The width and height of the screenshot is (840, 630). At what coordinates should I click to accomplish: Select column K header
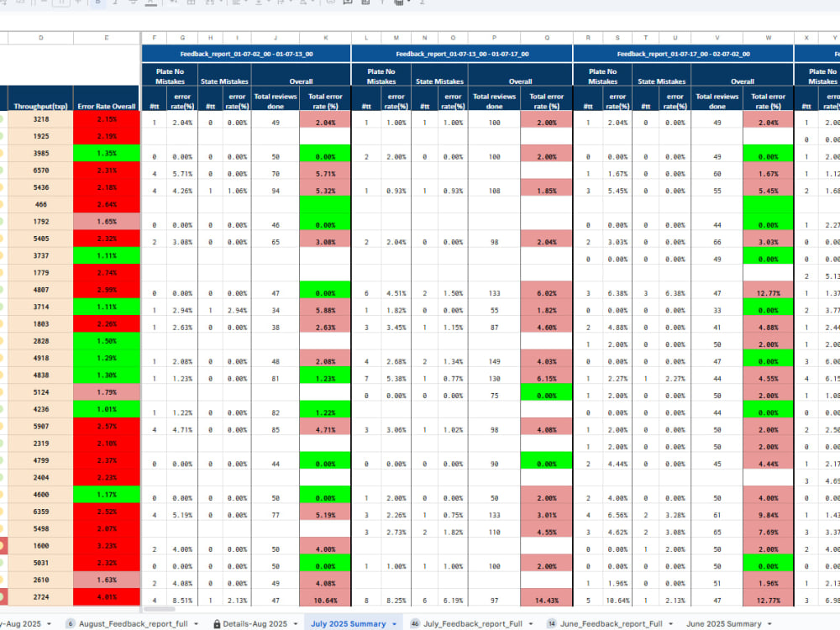[325, 38]
